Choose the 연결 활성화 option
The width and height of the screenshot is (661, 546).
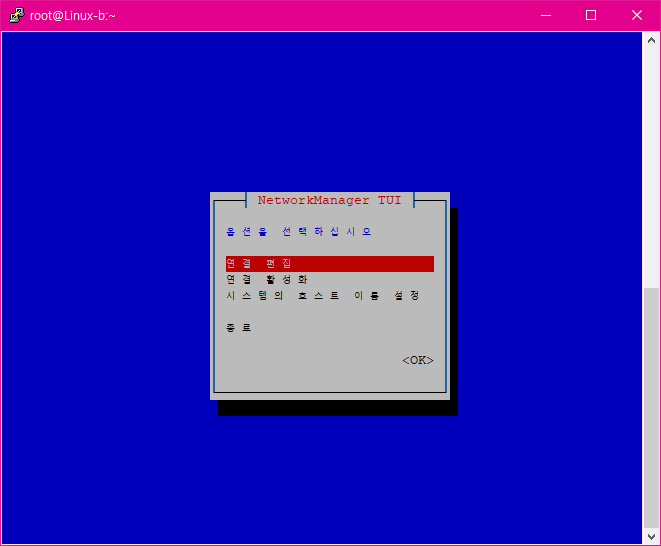267,280
